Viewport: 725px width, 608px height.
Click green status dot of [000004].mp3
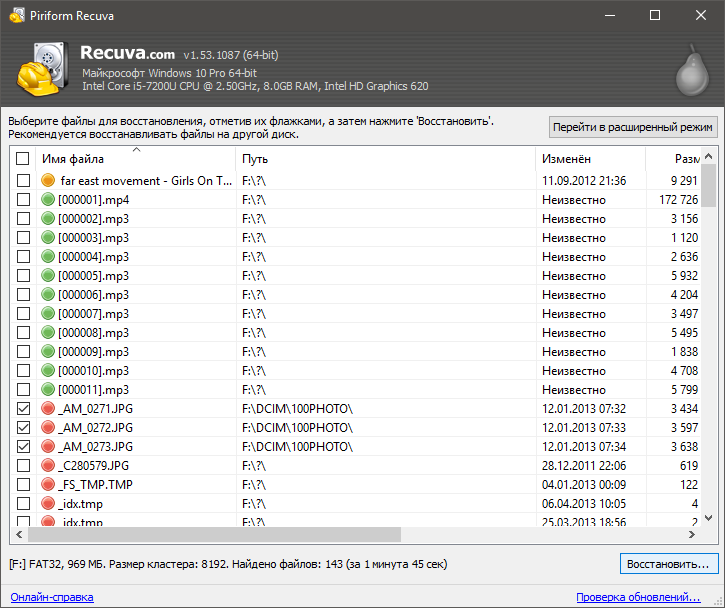coord(48,256)
